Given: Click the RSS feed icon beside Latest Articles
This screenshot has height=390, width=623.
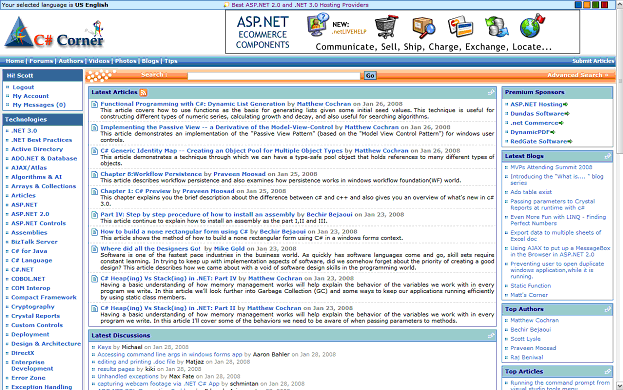Looking at the screenshot, I should tap(143, 93).
